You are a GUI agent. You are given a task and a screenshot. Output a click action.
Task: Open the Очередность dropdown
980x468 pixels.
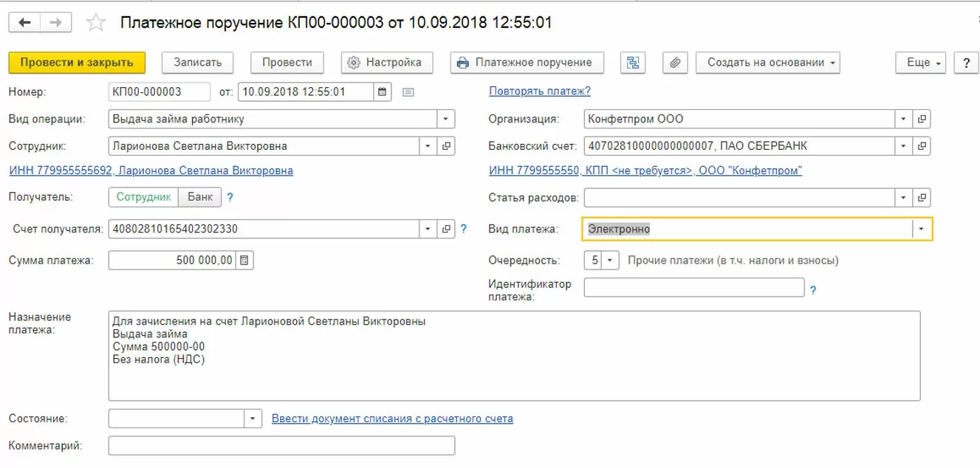click(610, 261)
